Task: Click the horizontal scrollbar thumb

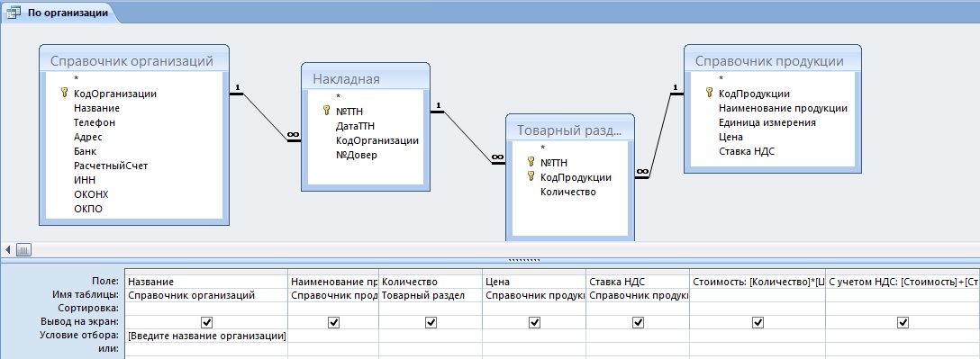Action: click(23, 250)
